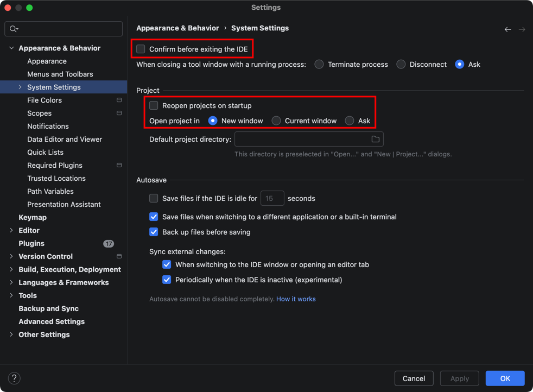The image size is (533, 392).
Task: Click the search magnifier icon
Action: (x=14, y=29)
